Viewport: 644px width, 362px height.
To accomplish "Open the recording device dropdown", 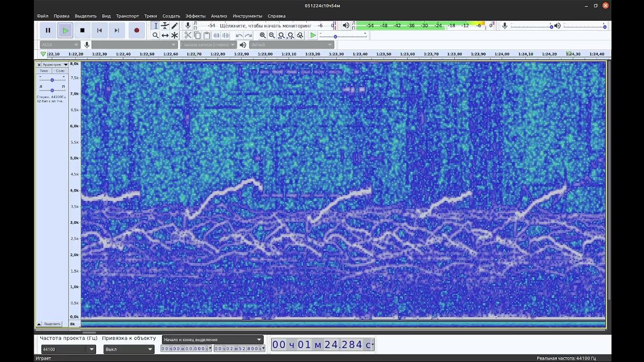I will point(135,45).
